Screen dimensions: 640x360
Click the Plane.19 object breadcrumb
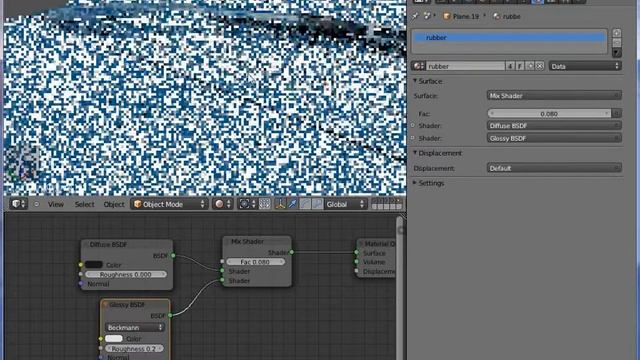tap(462, 16)
